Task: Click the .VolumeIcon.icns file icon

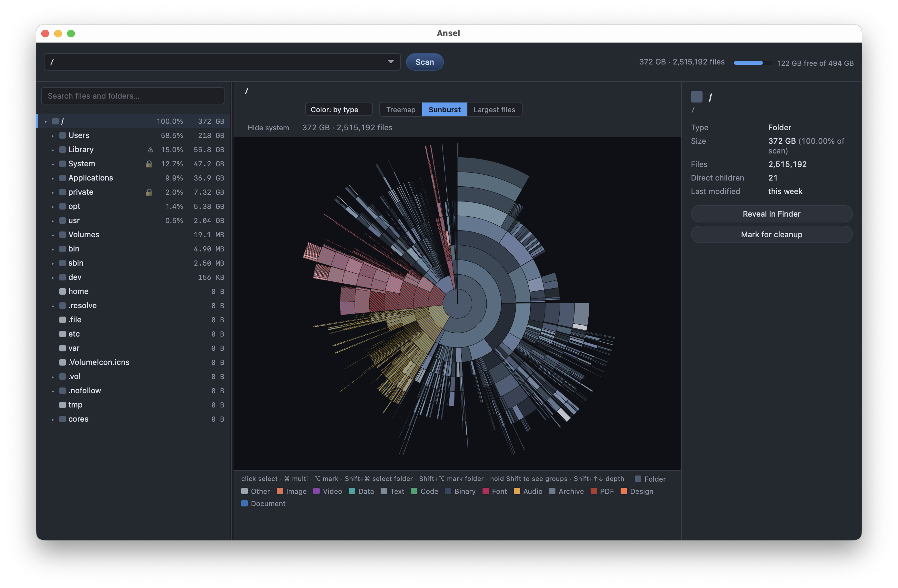Action: pyautogui.click(x=63, y=362)
